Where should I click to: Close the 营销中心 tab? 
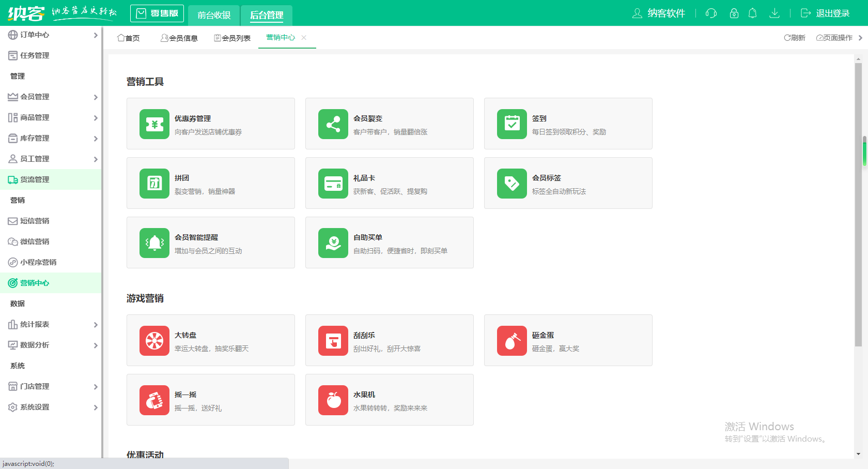tap(304, 37)
